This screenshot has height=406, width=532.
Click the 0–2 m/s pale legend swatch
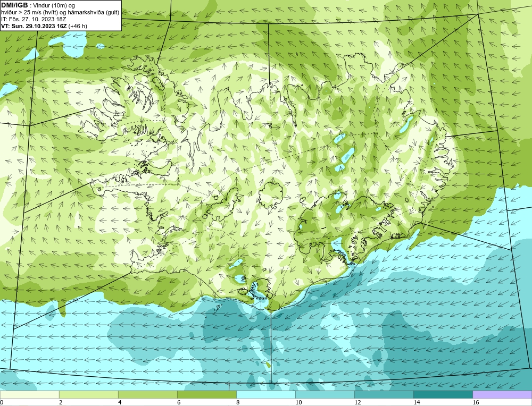(29, 394)
